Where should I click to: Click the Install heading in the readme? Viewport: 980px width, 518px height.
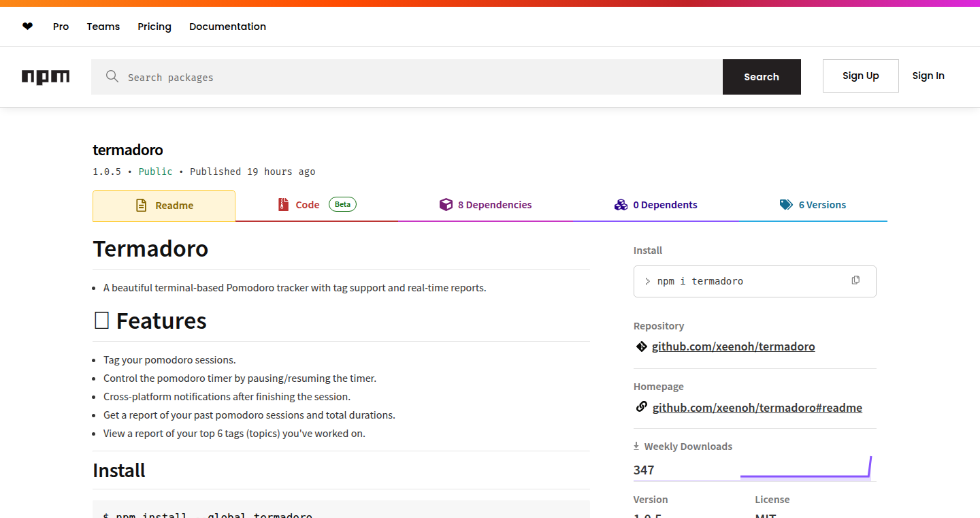pos(119,470)
